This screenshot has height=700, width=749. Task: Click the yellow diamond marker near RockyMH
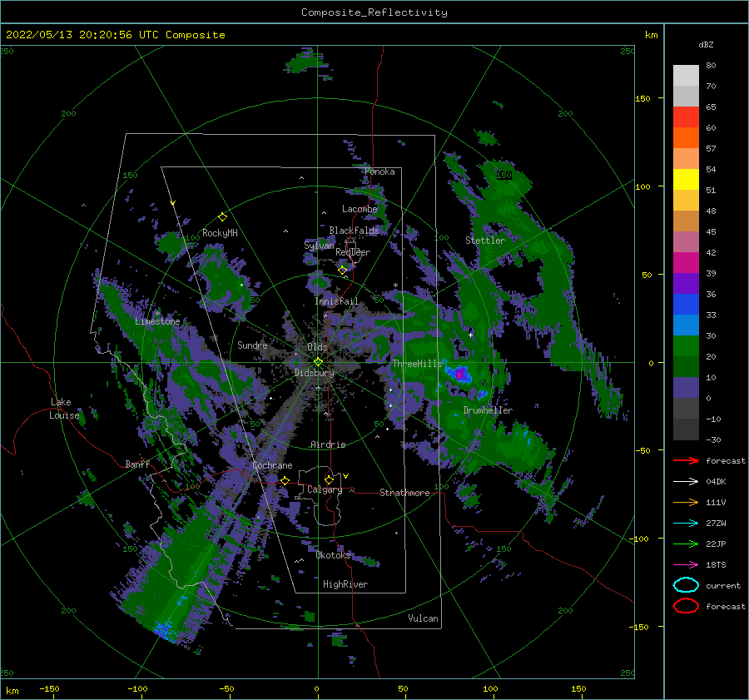coord(222,217)
